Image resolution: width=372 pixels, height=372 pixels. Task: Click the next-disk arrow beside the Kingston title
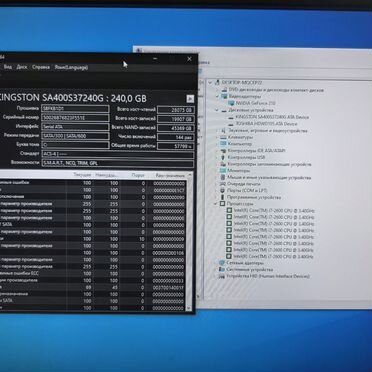pyautogui.click(x=190, y=99)
